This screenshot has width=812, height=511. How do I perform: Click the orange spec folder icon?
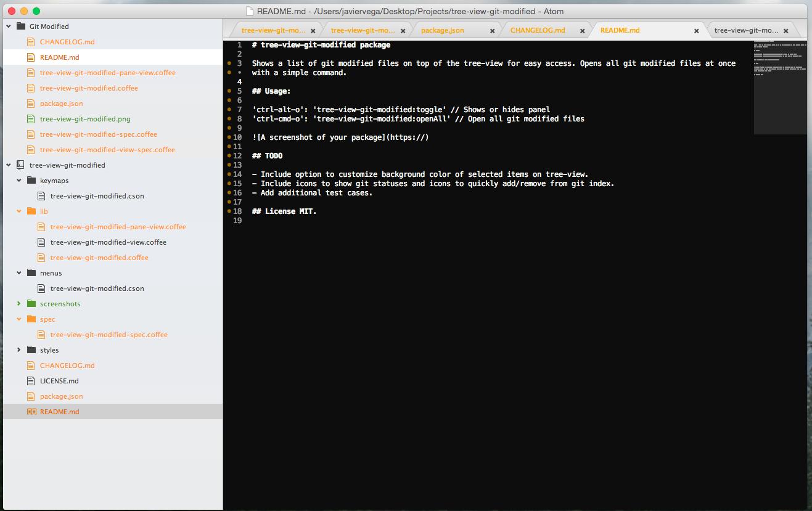31,319
